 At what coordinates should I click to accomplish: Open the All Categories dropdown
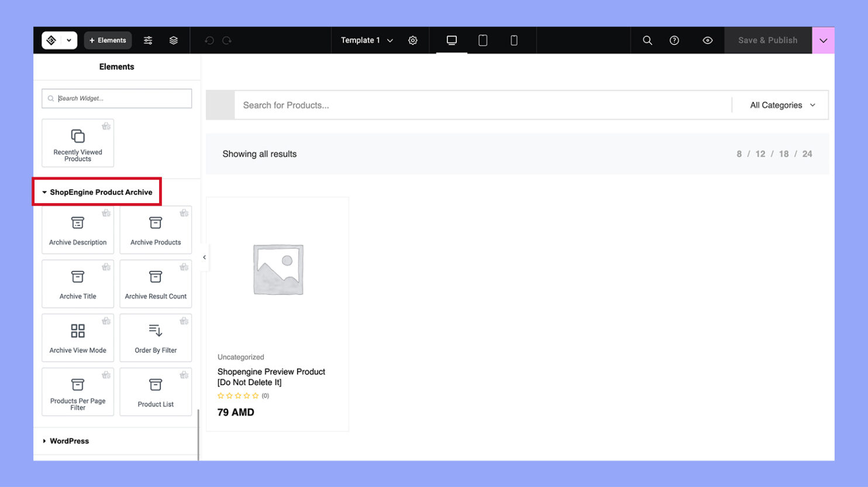click(782, 105)
